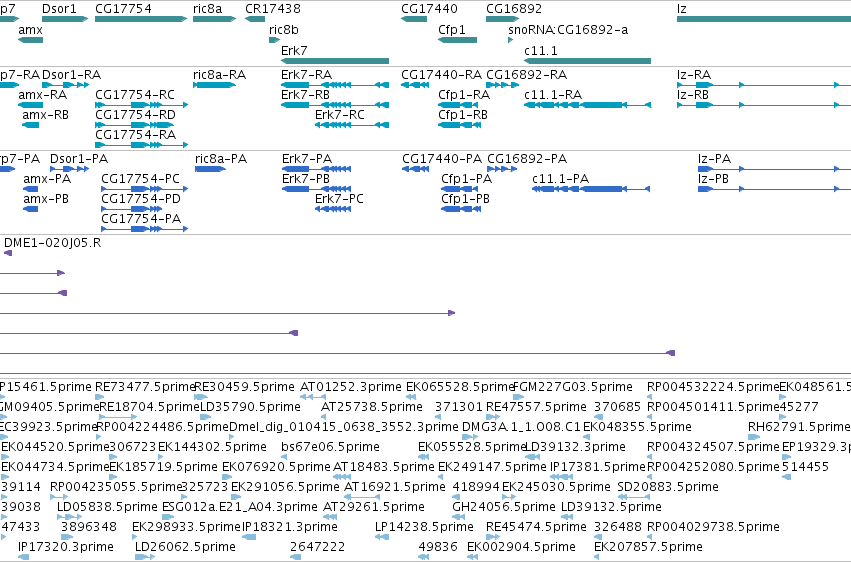851x562 pixels.
Task: Select the amx-PA protein label
Action: point(47,179)
